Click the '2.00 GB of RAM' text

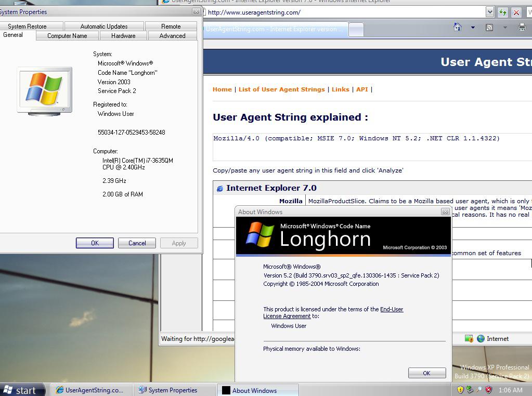123,194
